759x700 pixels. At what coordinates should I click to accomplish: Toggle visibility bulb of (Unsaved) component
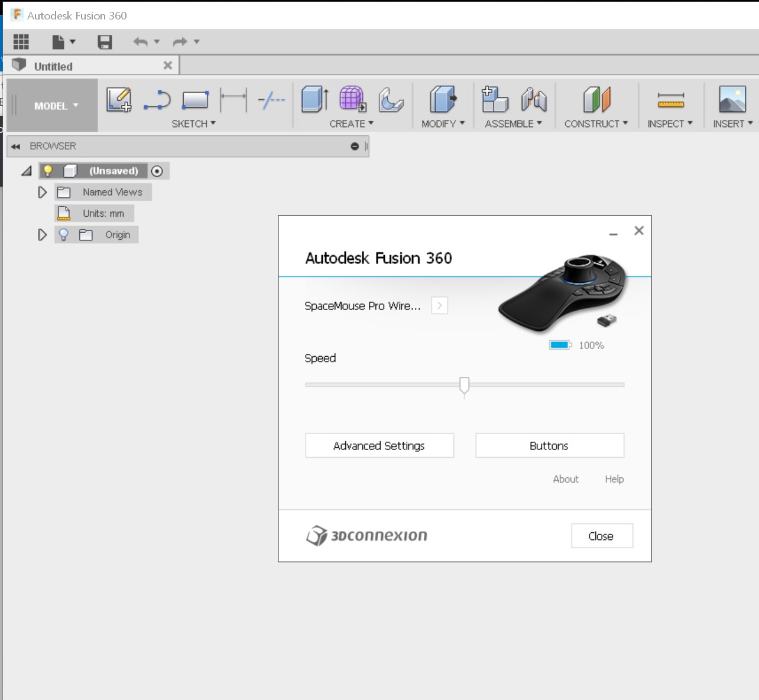pyautogui.click(x=48, y=171)
